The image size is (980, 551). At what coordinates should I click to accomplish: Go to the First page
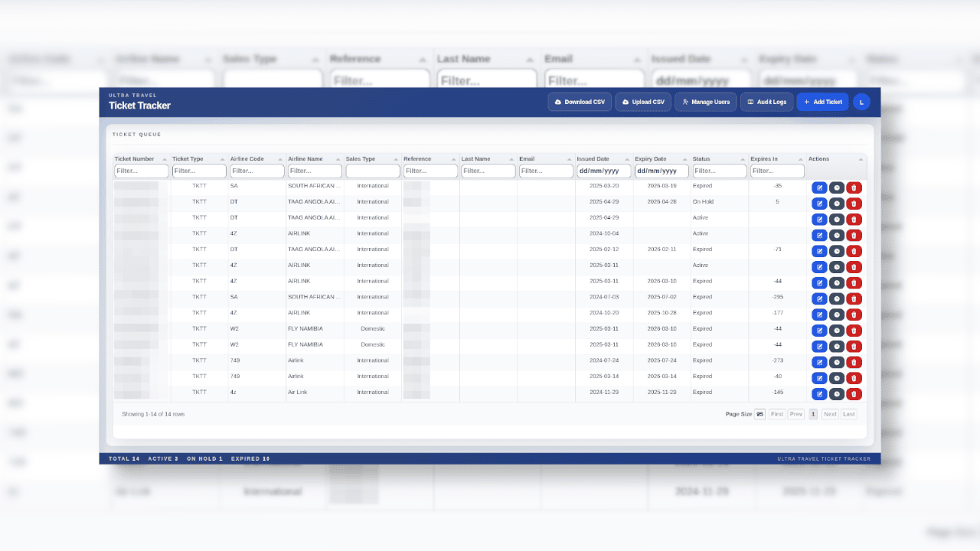coord(777,414)
